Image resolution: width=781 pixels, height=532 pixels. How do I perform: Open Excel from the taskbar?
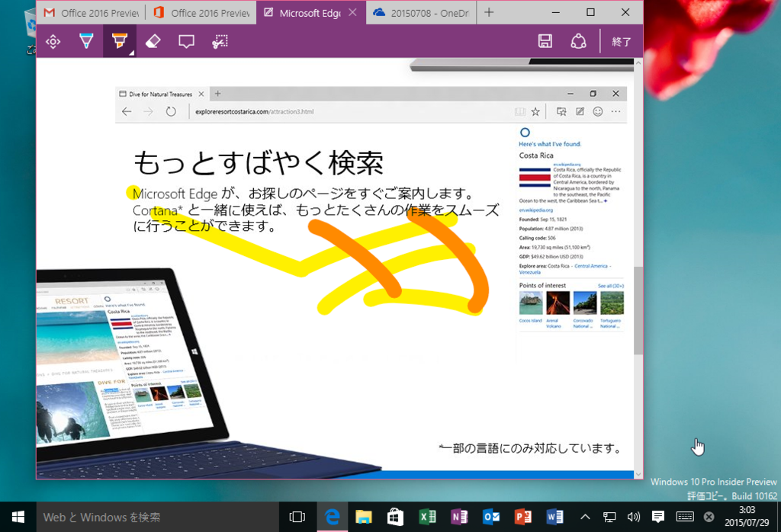[x=427, y=517]
